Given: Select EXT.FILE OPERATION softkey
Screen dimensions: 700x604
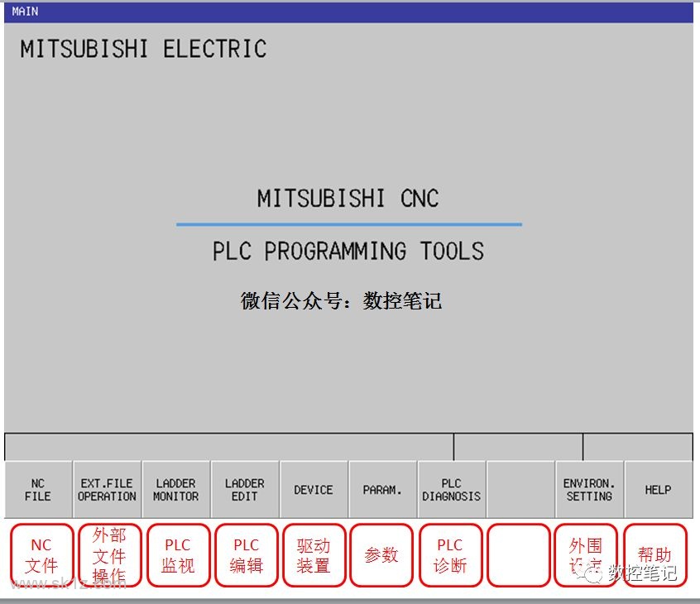Looking at the screenshot, I should pyautogui.click(x=107, y=490).
